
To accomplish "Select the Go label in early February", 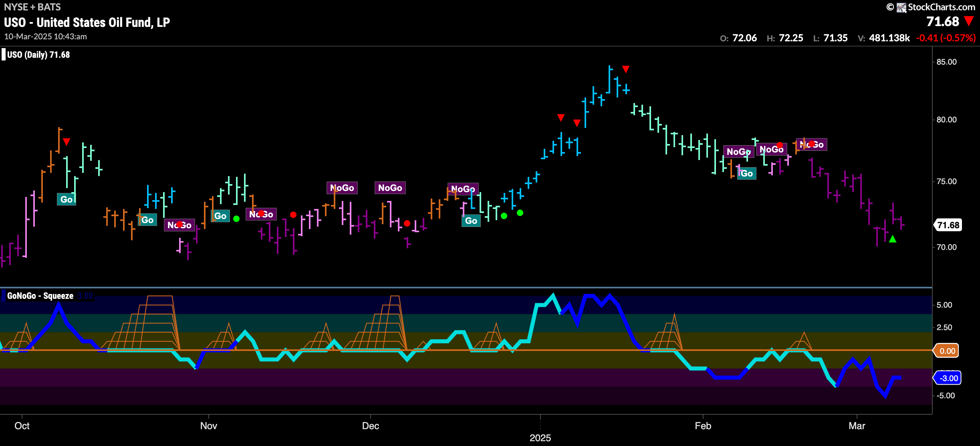I will click(x=747, y=173).
